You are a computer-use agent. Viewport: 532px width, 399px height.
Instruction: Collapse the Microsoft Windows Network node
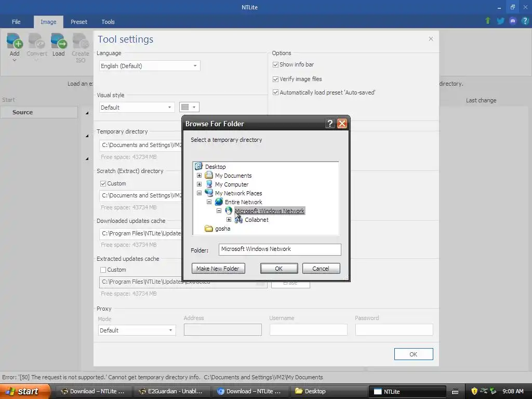[219, 211]
